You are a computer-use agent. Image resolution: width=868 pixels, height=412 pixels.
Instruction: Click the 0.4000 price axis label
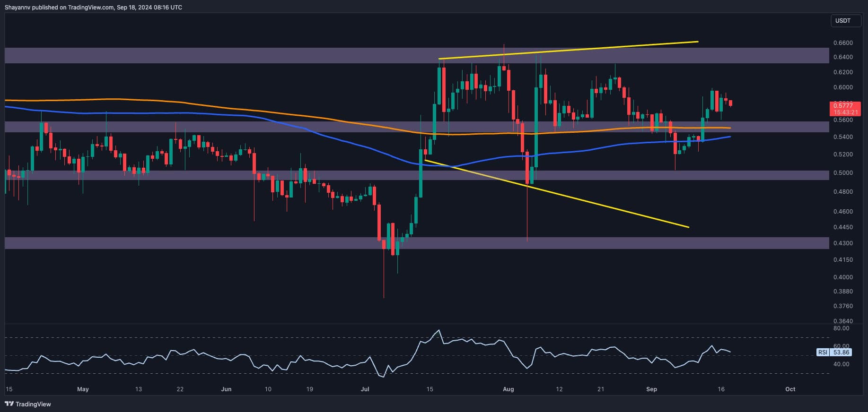click(x=843, y=277)
